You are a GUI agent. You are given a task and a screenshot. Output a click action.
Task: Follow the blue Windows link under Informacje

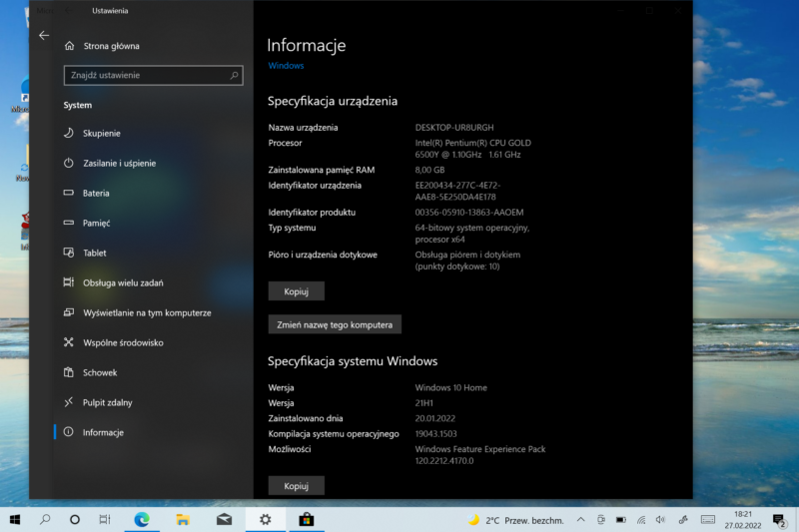coord(286,66)
